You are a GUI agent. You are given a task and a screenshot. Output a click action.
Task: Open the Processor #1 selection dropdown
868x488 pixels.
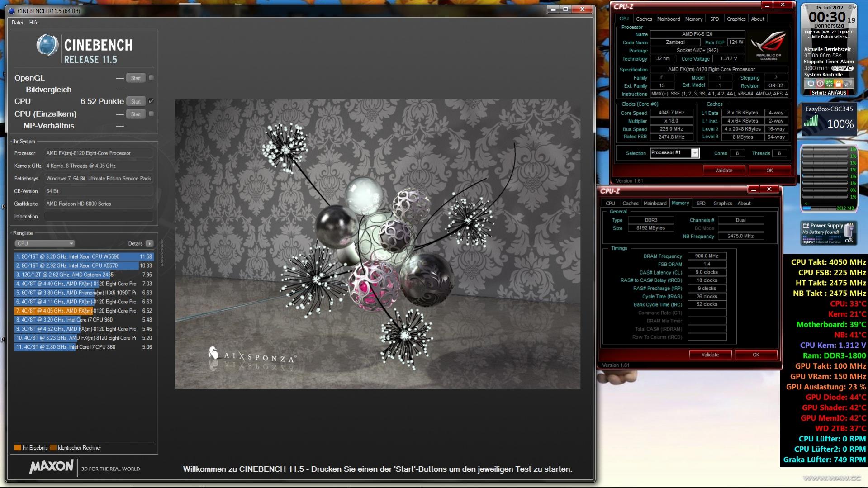pyautogui.click(x=695, y=153)
